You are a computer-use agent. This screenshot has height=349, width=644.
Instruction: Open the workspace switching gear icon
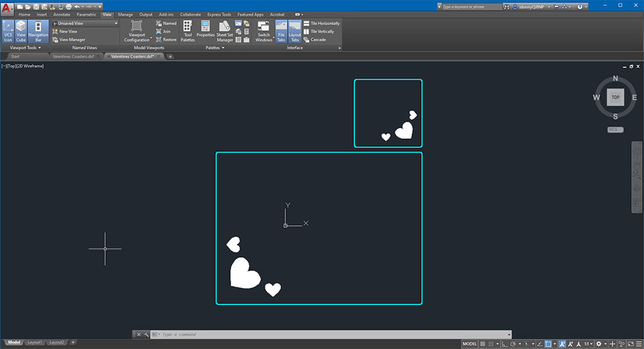click(599, 344)
